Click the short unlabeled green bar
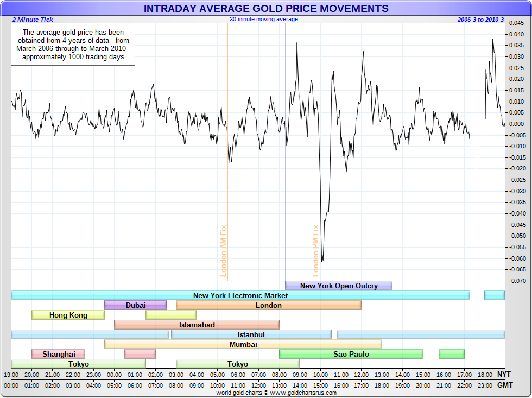The width and height of the screenshot is (532, 398). 452,354
